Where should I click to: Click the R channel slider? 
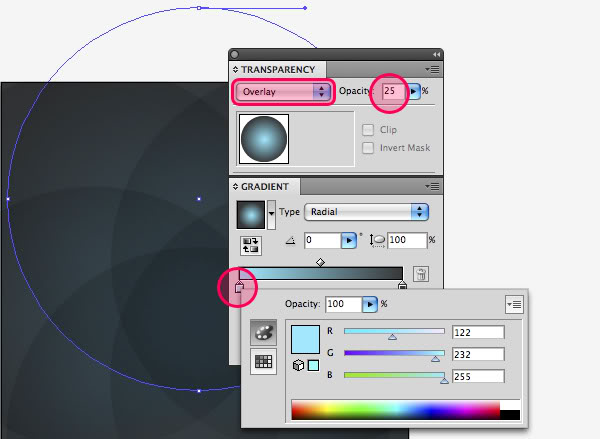394,332
